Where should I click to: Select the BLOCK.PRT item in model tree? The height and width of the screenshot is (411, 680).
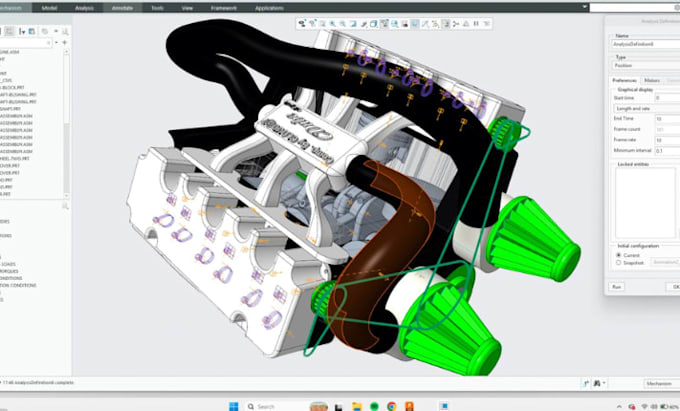click(x=12, y=87)
